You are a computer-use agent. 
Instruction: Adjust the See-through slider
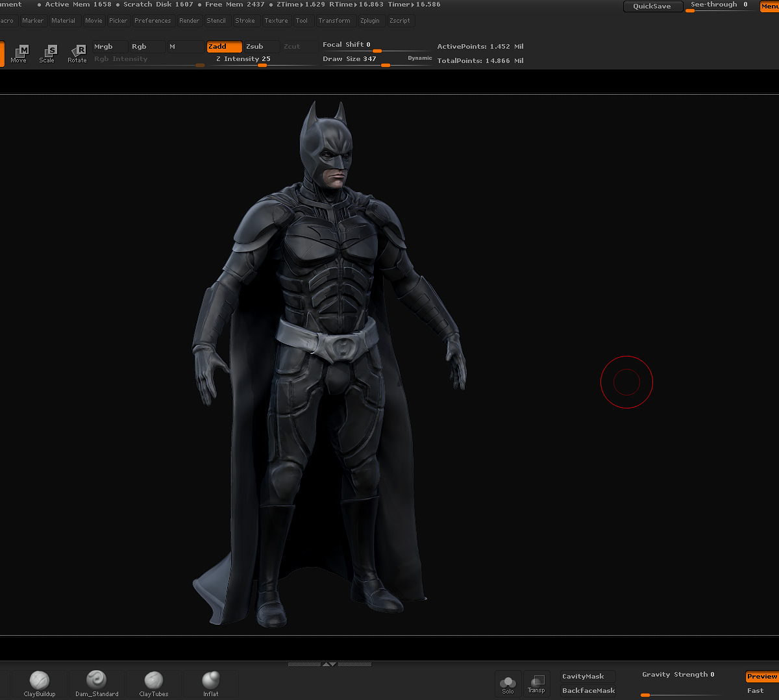pos(721,6)
